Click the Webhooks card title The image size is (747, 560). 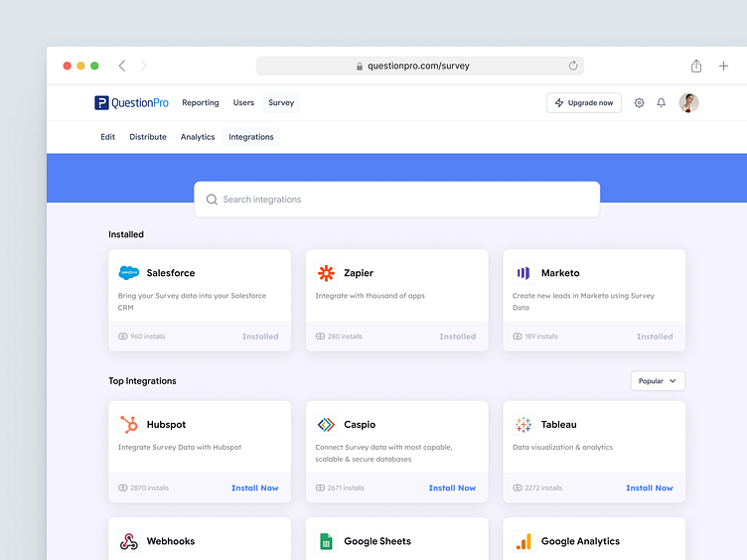click(x=171, y=541)
